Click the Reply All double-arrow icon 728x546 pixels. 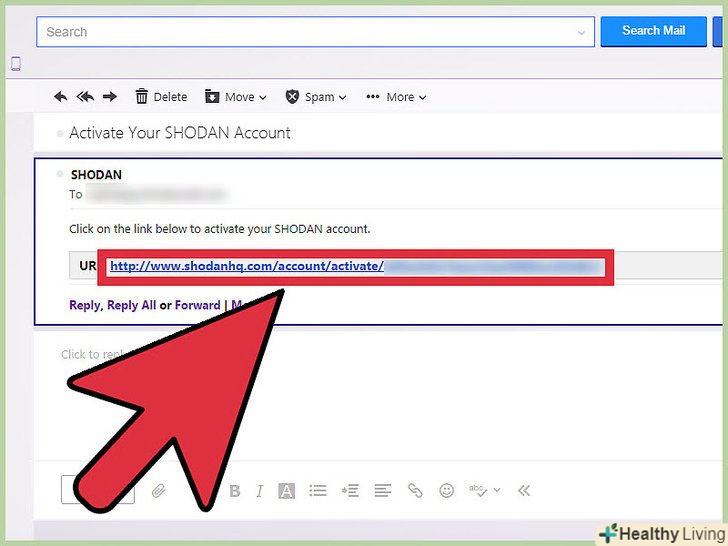click(85, 97)
